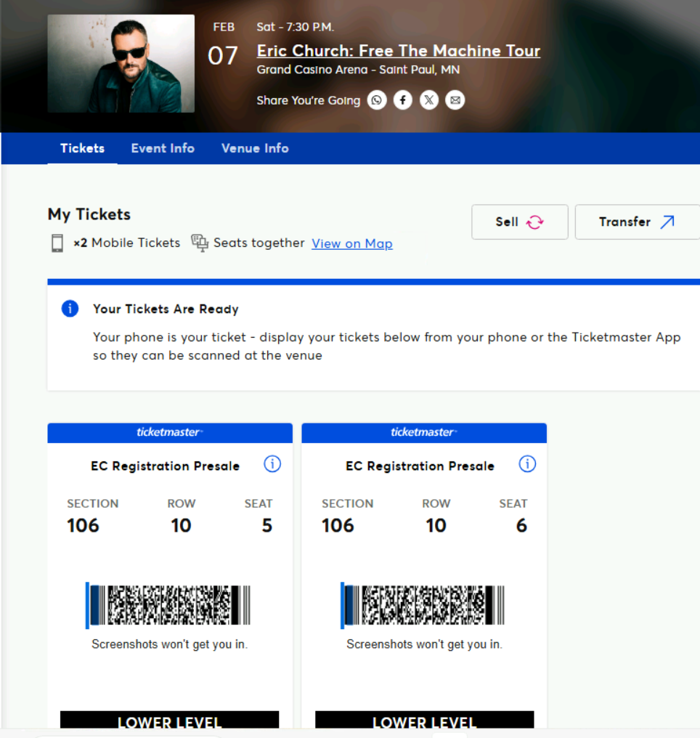The image size is (700, 738).
Task: Switch to the Event Info tab
Action: [163, 148]
